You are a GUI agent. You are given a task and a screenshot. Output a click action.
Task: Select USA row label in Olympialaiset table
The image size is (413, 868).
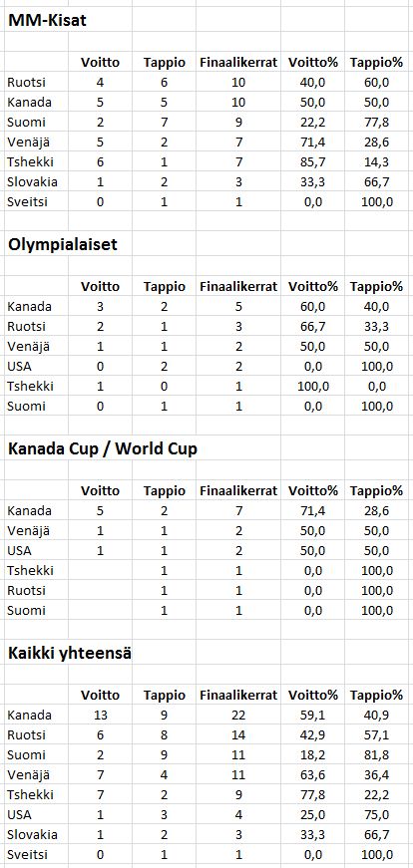pos(19,366)
